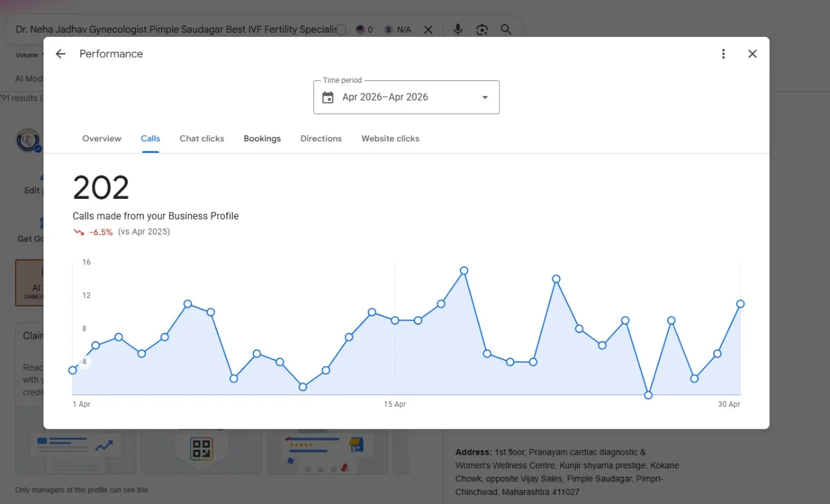Image resolution: width=830 pixels, height=504 pixels.
Task: Select the highest peak data point near 15
Action: coord(464,271)
